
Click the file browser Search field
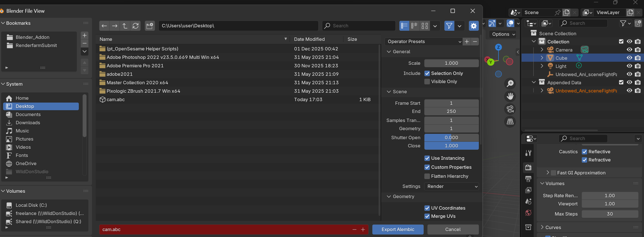tap(359, 26)
